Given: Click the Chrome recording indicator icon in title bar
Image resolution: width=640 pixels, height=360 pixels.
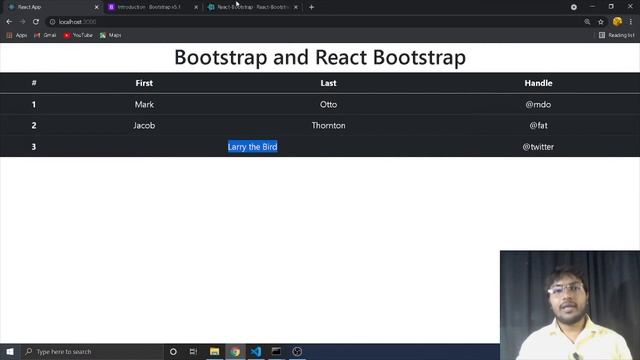Looking at the screenshot, I should pos(573,7).
